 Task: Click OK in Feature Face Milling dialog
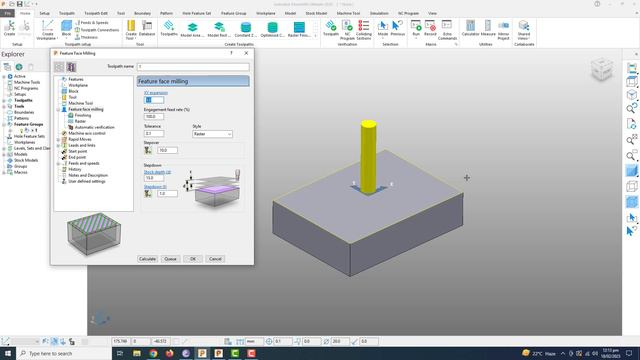pyautogui.click(x=193, y=259)
